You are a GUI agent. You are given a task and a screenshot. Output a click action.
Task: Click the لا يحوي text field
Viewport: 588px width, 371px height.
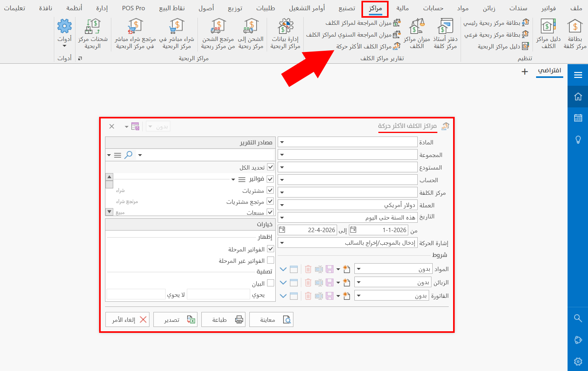pos(136,294)
